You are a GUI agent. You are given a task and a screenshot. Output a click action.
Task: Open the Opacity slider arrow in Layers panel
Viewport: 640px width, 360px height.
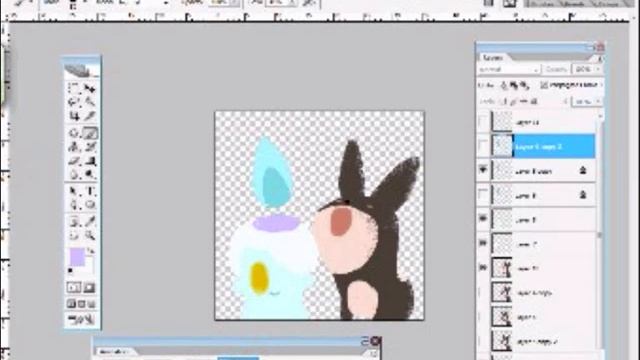point(598,70)
